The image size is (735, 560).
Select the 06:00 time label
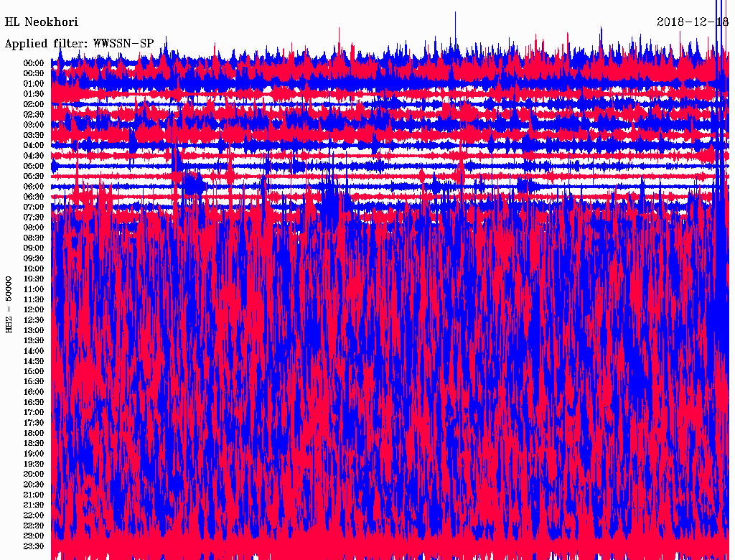[x=34, y=187]
